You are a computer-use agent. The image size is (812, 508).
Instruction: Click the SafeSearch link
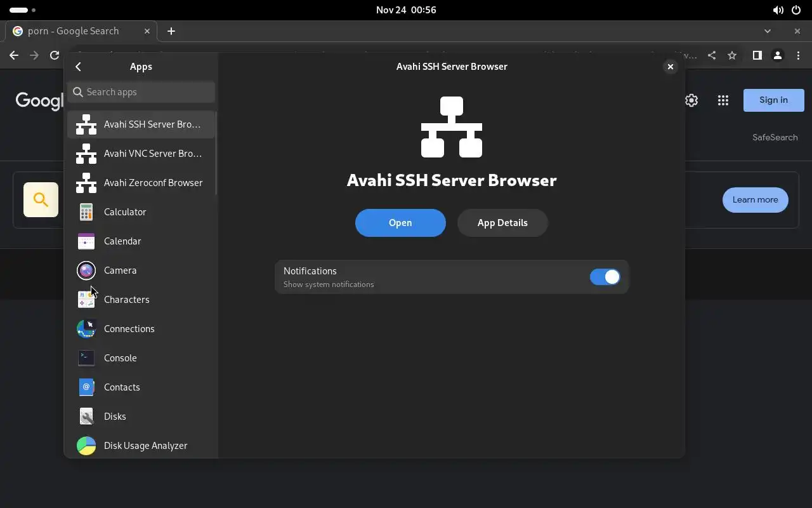click(x=775, y=137)
